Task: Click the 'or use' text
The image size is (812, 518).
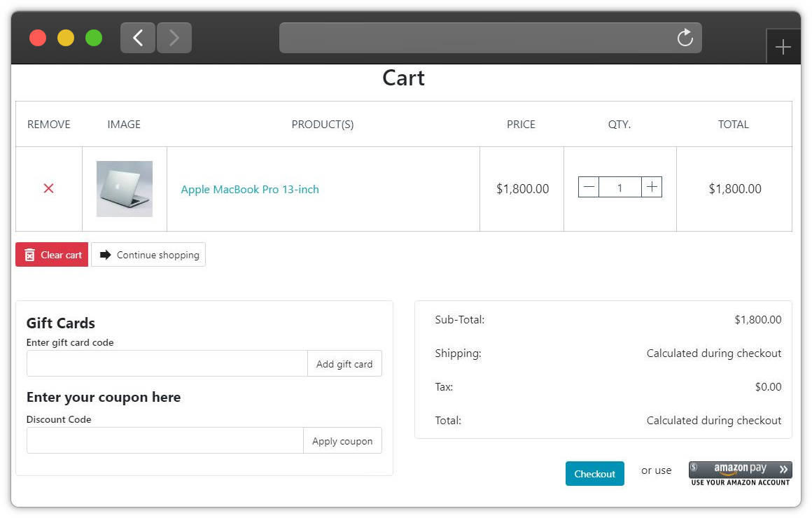Action: pyautogui.click(x=656, y=470)
